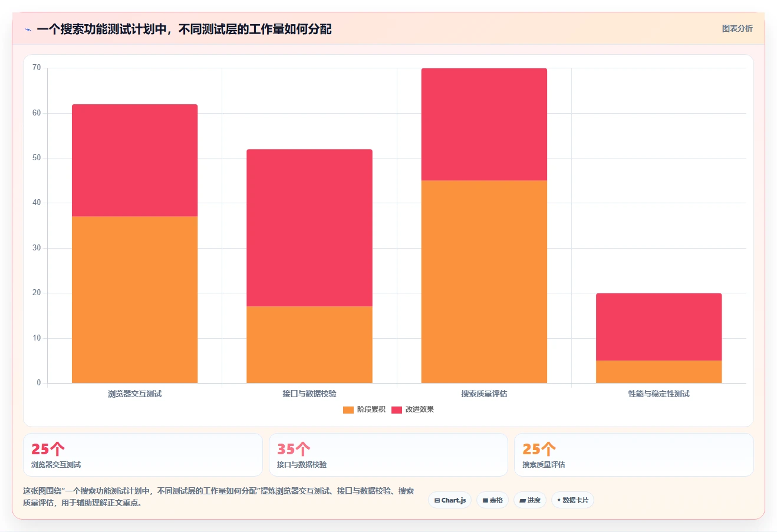Click red segment of 接口与数据校验 bar

pyautogui.click(x=310, y=227)
